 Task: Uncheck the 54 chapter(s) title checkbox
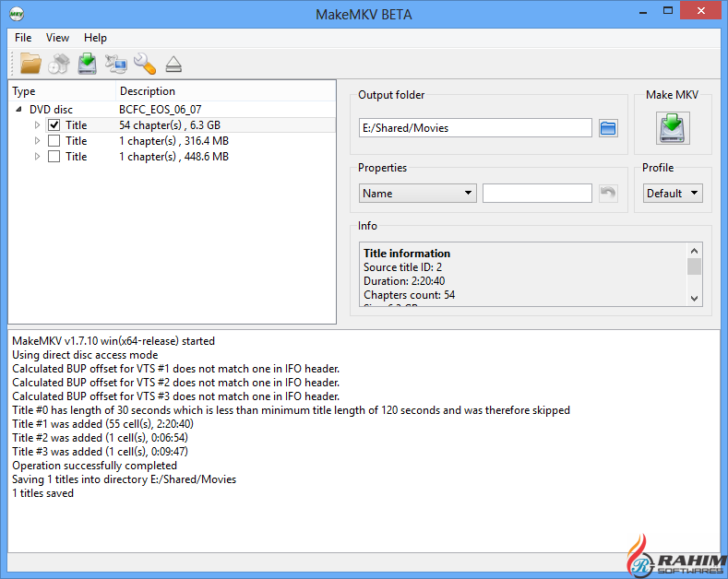54,125
